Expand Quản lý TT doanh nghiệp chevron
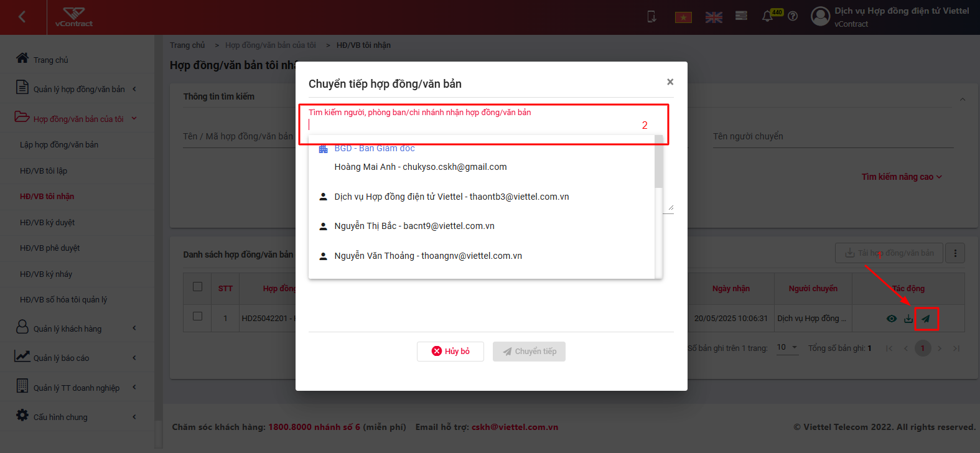 pos(134,387)
